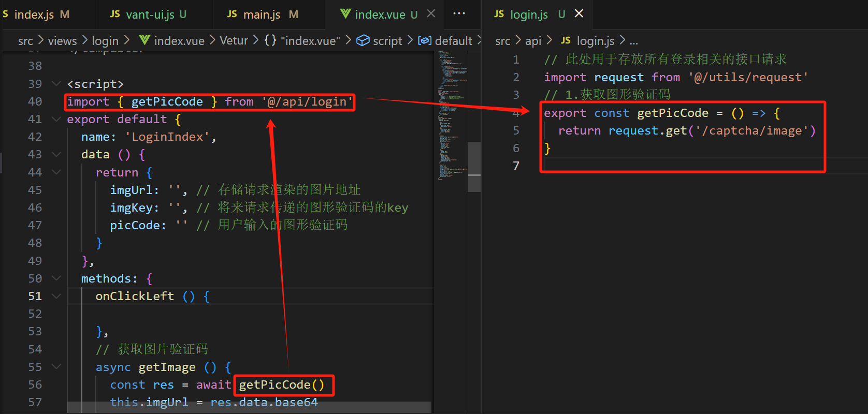Image resolution: width=868 pixels, height=414 pixels.
Task: Collapse the async getImage method at line 55
Action: tap(56, 367)
